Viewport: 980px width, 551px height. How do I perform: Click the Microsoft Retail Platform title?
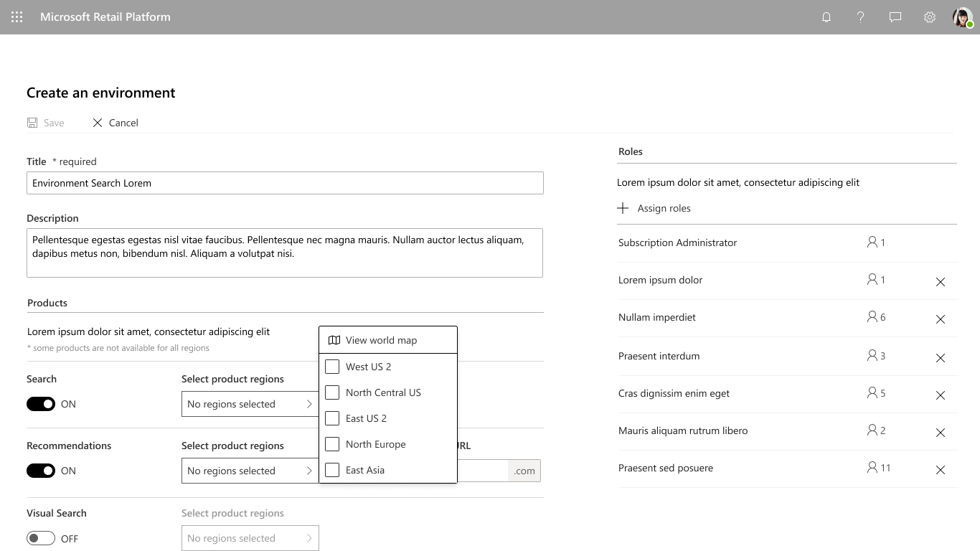coord(105,17)
